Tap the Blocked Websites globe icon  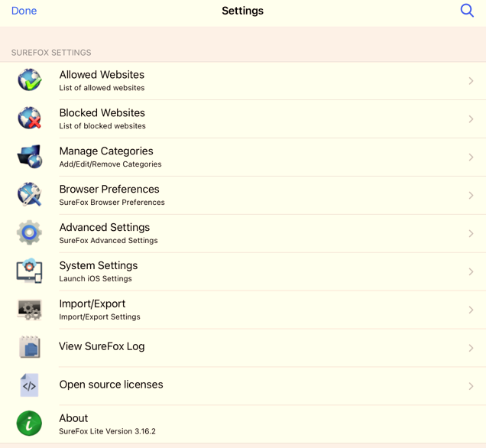(x=29, y=118)
